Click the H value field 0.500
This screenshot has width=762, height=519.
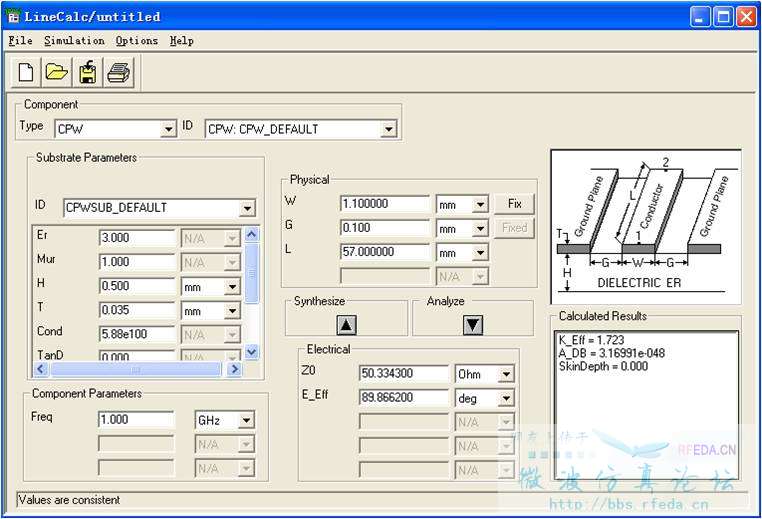137,286
